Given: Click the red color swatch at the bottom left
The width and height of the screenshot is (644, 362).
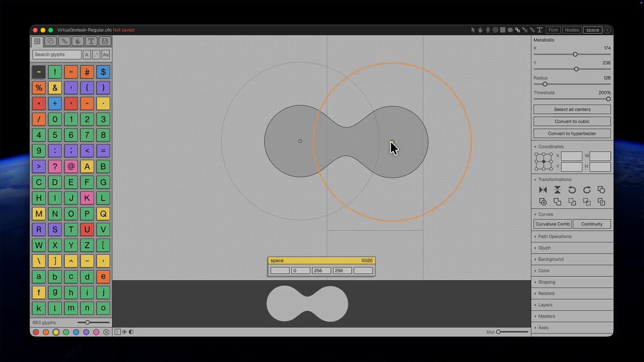Looking at the screenshot, I should point(36,333).
